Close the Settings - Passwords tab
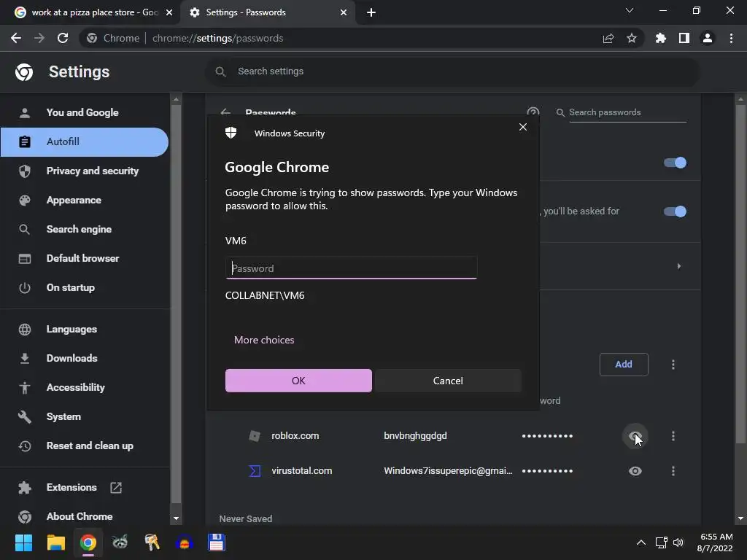This screenshot has height=560, width=747. click(344, 12)
